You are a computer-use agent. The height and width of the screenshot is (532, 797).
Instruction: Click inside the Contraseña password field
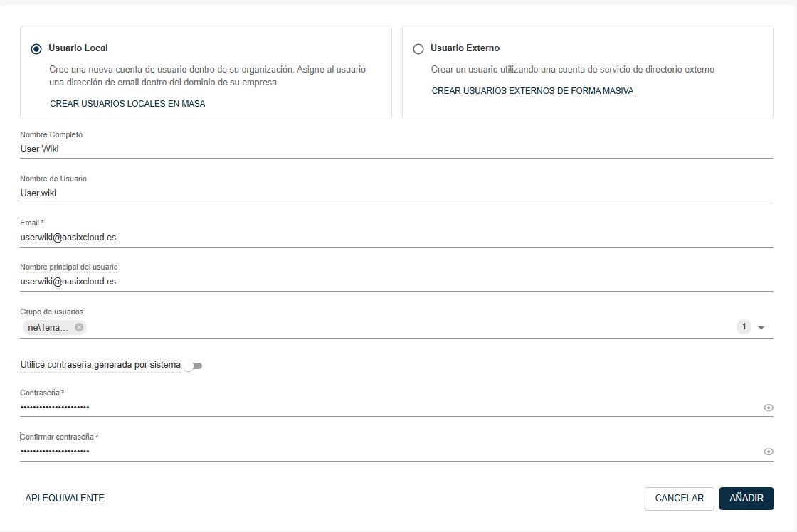(x=384, y=408)
